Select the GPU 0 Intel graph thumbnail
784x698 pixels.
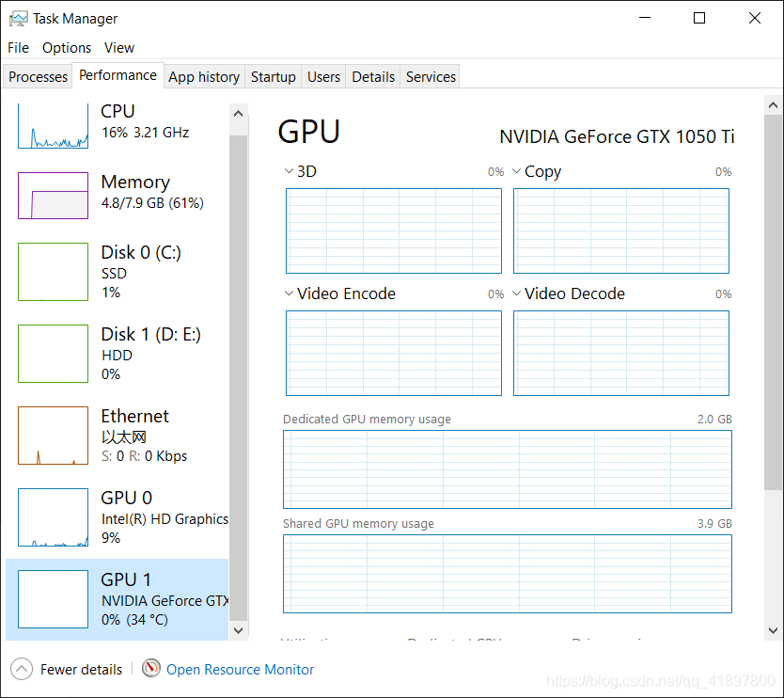(x=53, y=517)
